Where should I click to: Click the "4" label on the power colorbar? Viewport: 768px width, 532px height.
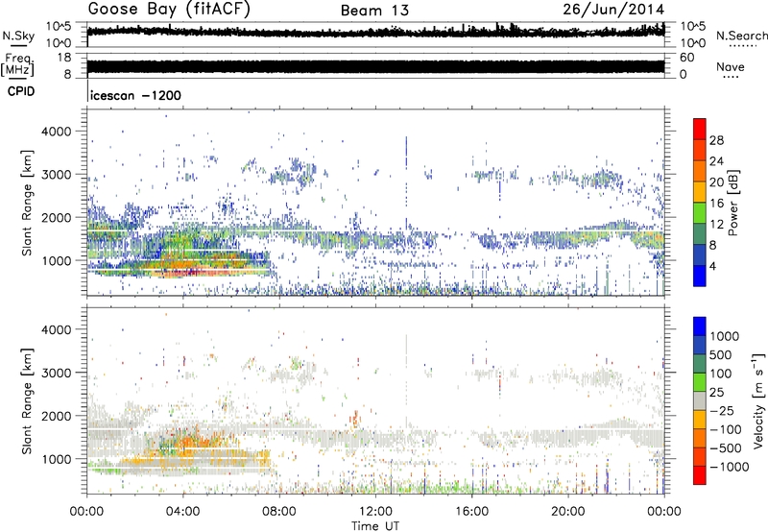[712, 266]
